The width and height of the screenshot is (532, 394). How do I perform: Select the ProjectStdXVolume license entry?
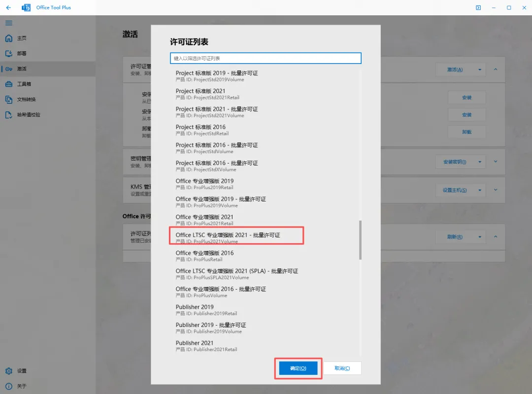tap(266, 166)
